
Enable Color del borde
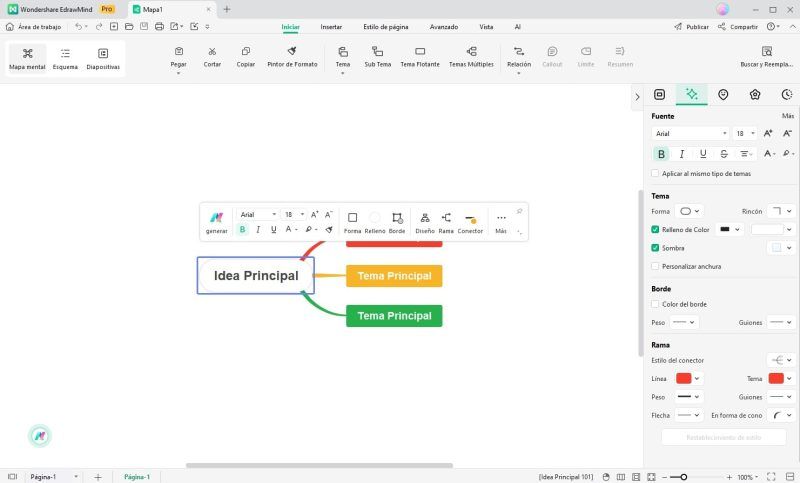coord(655,304)
